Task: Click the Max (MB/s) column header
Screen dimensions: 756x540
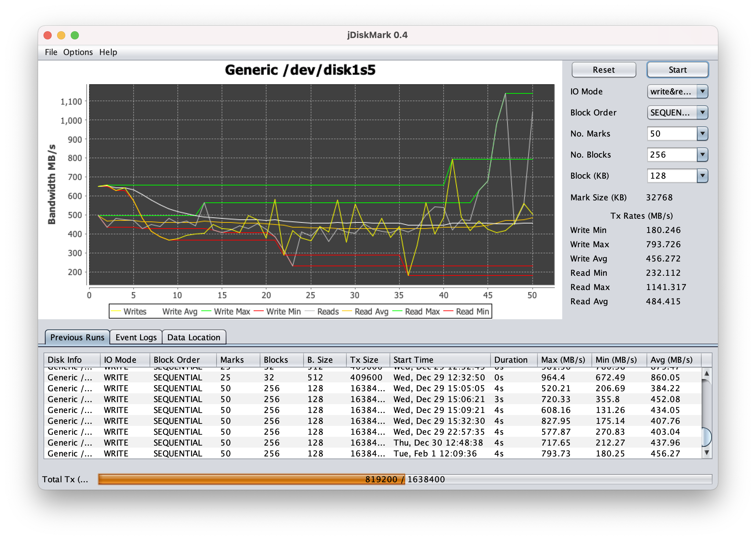Action: (564, 360)
